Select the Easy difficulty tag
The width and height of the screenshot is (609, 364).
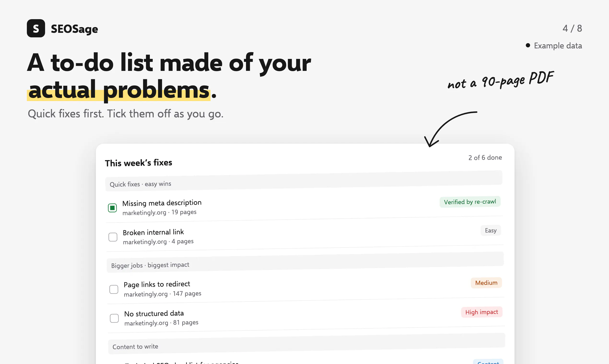point(491,230)
